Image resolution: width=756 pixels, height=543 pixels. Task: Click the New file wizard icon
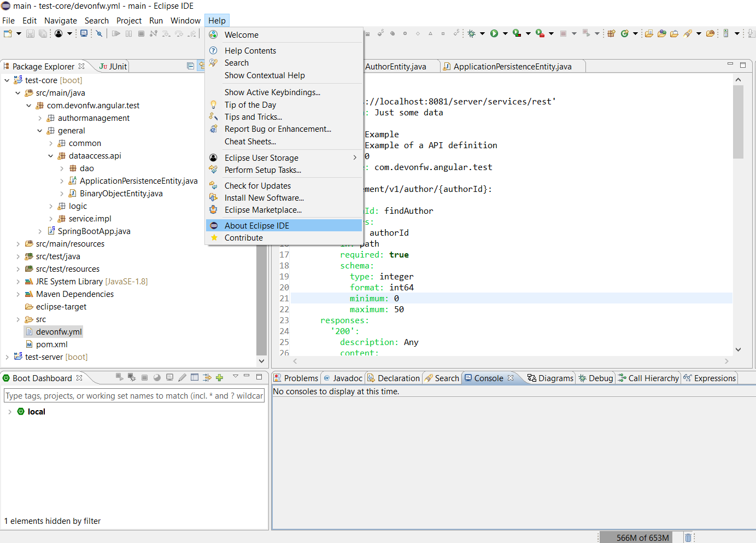(x=8, y=34)
